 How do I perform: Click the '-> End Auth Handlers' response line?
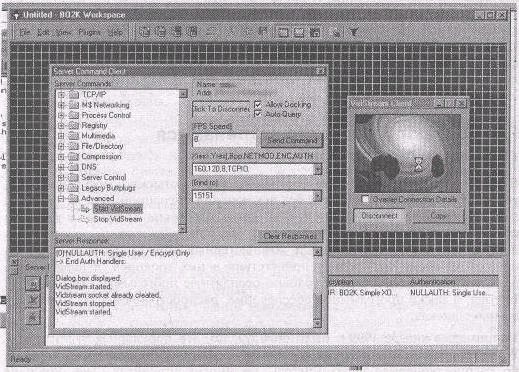pyautogui.click(x=91, y=261)
